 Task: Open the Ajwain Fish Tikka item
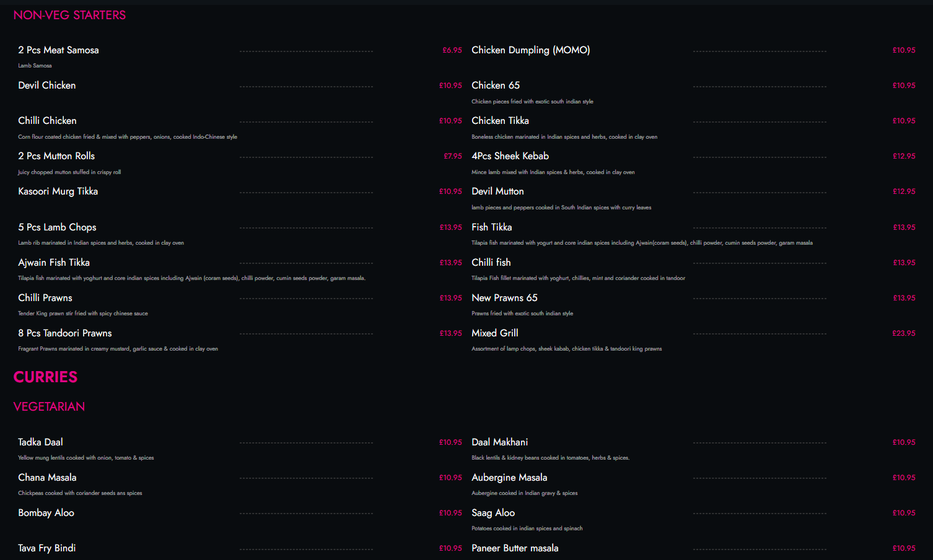(54, 263)
